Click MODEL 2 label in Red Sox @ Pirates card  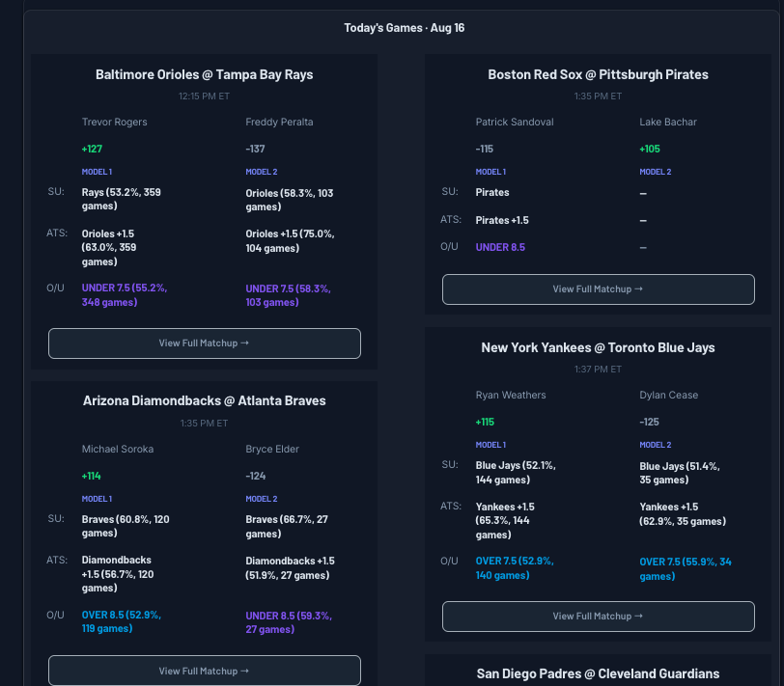(x=656, y=172)
